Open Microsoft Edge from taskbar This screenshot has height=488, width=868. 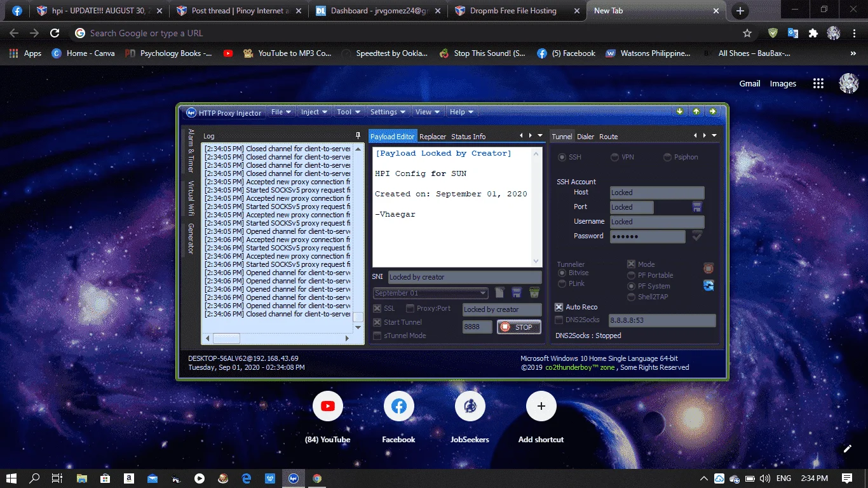(x=246, y=478)
